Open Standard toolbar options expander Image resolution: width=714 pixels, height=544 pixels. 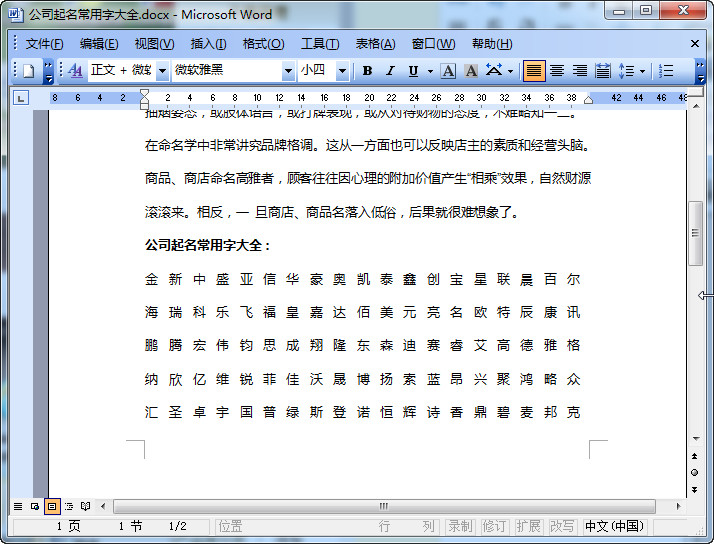point(48,71)
